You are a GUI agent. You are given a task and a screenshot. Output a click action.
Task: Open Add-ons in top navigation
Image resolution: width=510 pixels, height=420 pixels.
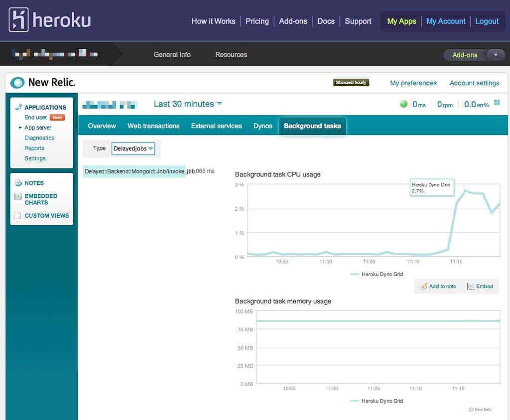coord(293,21)
